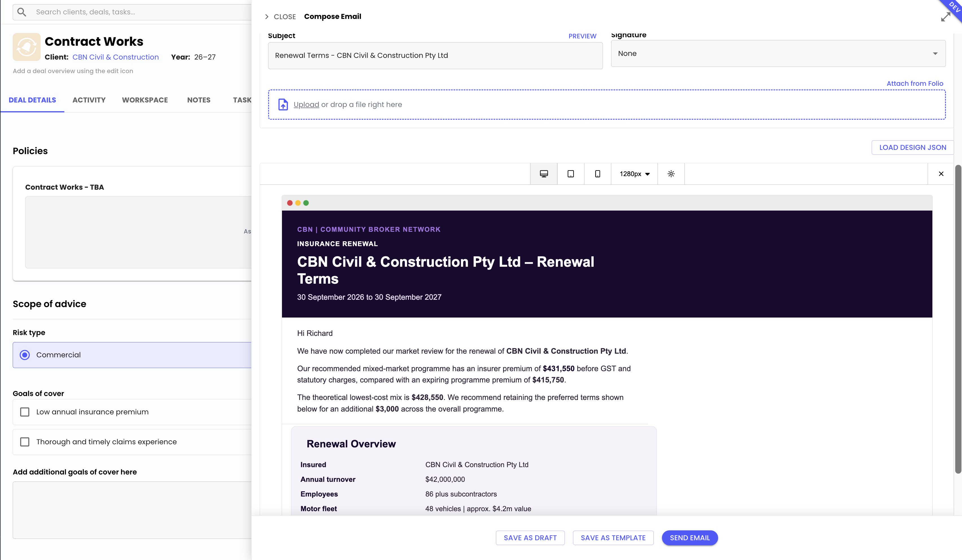Screen dimensions: 962x560
Task: Click the Preview link above subject
Action: coord(582,36)
